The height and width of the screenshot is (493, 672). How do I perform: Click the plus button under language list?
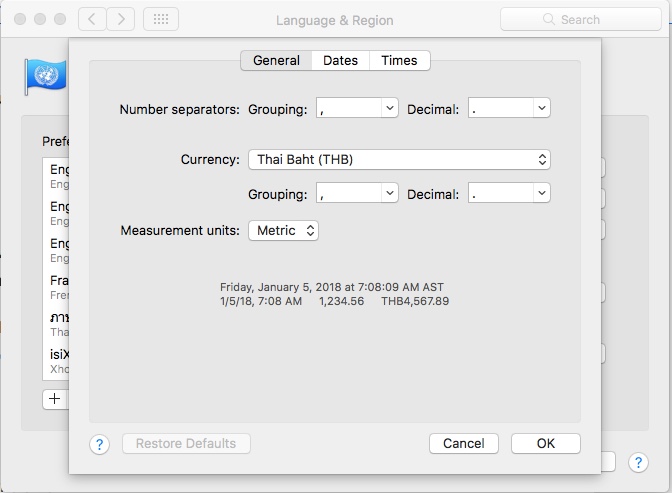click(55, 398)
